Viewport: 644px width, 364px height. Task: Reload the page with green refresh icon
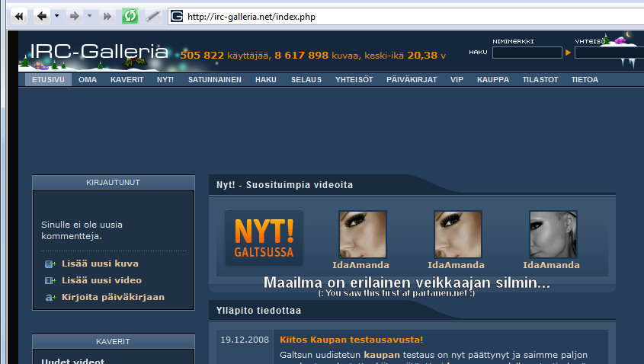130,17
